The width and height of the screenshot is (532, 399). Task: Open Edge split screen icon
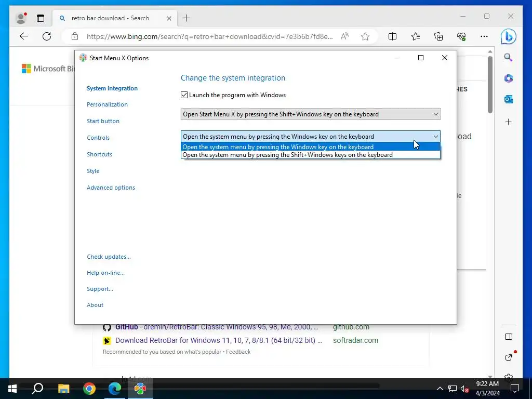coord(393,36)
